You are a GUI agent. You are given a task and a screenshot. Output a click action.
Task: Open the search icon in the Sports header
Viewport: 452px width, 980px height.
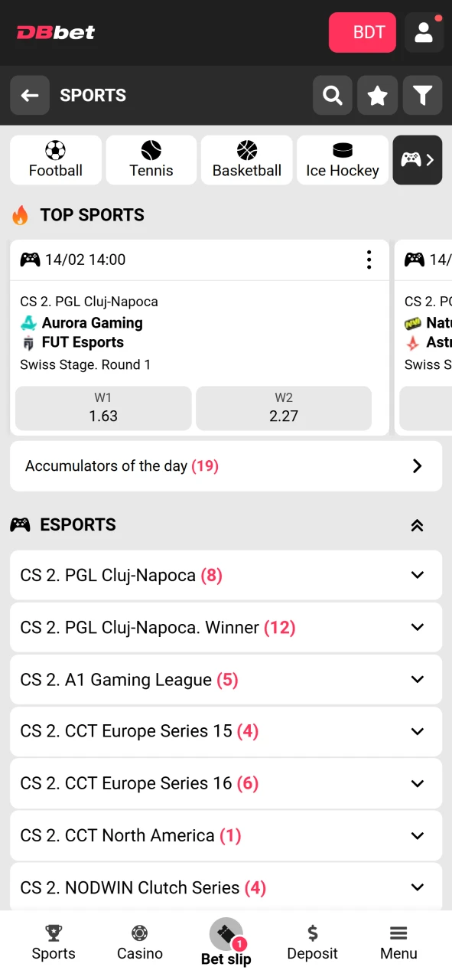coord(332,95)
